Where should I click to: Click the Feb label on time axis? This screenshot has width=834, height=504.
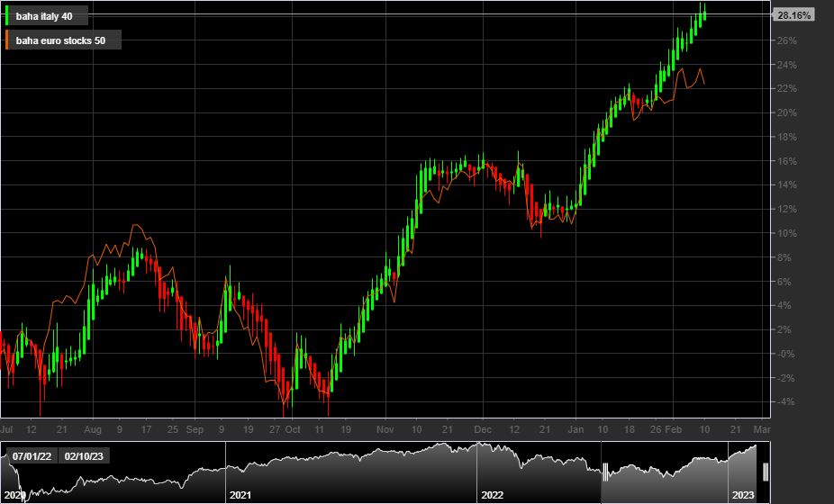[674, 429]
